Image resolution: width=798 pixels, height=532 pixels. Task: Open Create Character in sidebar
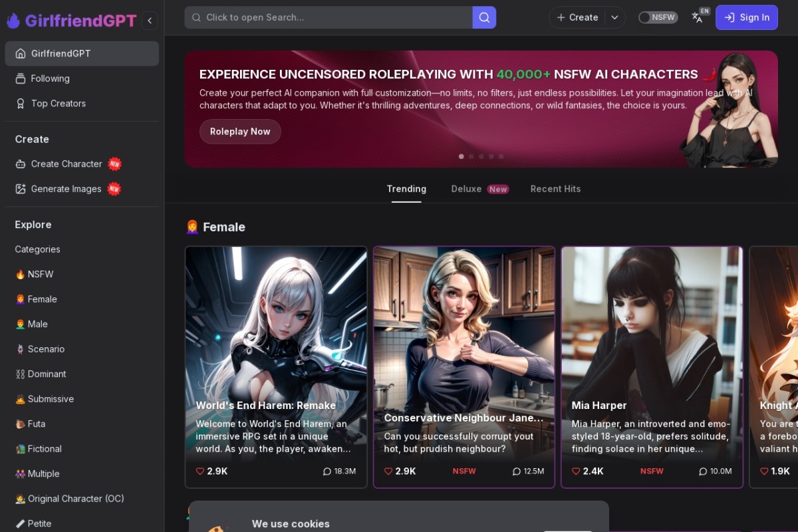tap(66, 164)
